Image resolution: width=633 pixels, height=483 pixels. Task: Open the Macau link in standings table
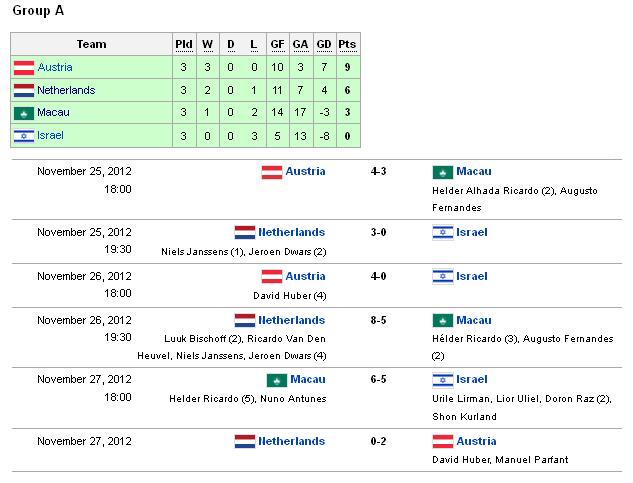(53, 112)
